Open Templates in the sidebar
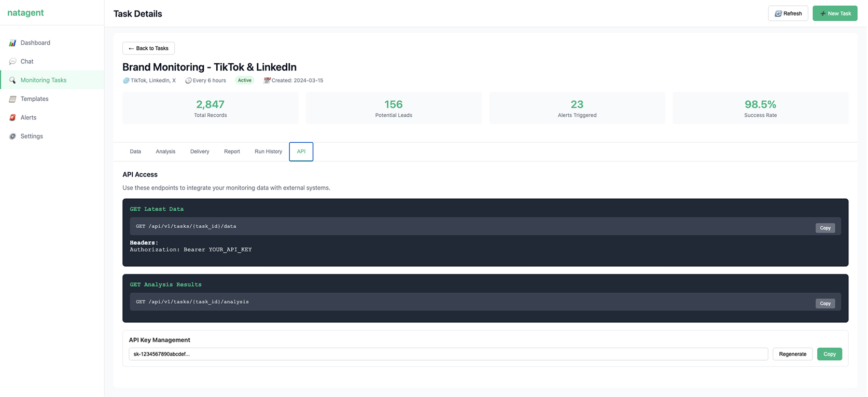The width and height of the screenshot is (868, 397). pyautogui.click(x=34, y=99)
